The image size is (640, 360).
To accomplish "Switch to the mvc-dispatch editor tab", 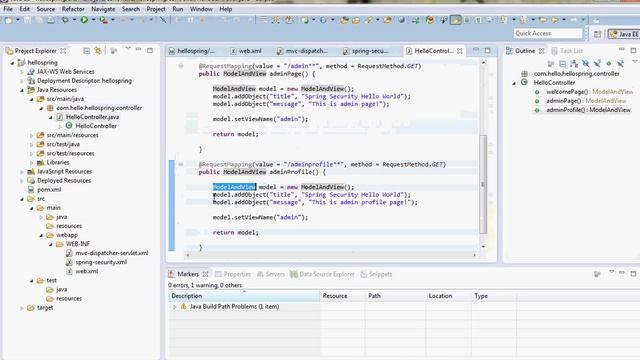I will click(x=302, y=51).
